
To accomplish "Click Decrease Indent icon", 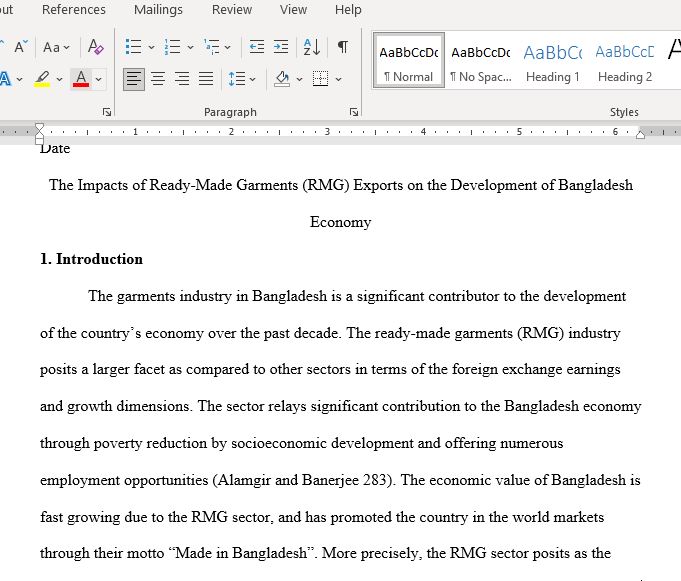I will (257, 47).
